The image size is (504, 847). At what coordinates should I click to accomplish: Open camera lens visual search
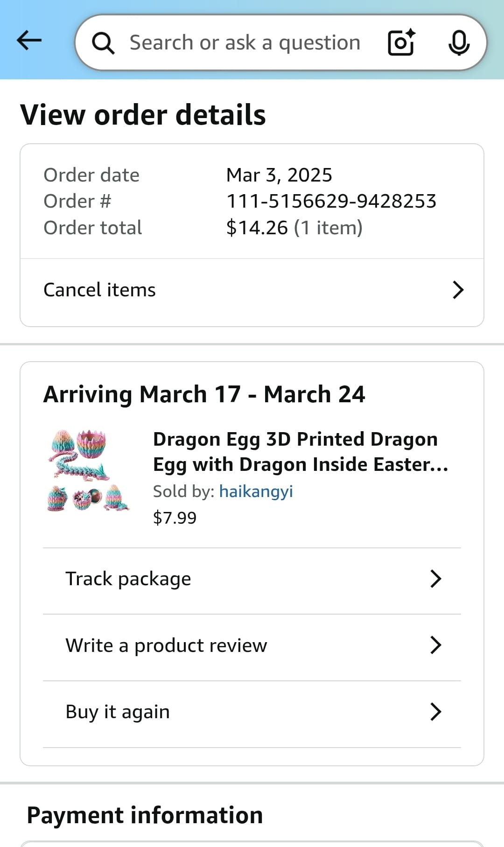coord(401,42)
